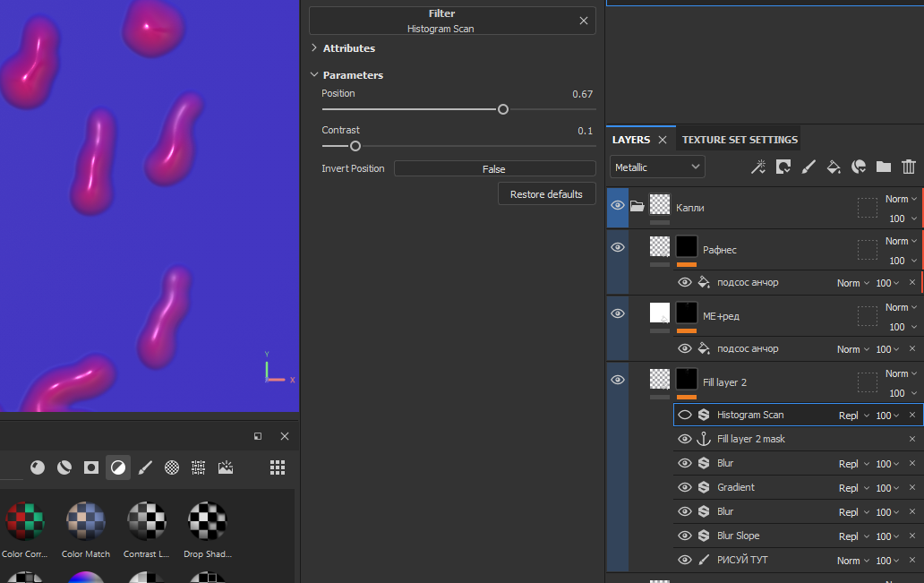Click the Капли folder icon
This screenshot has width=924, height=583.
637,206
